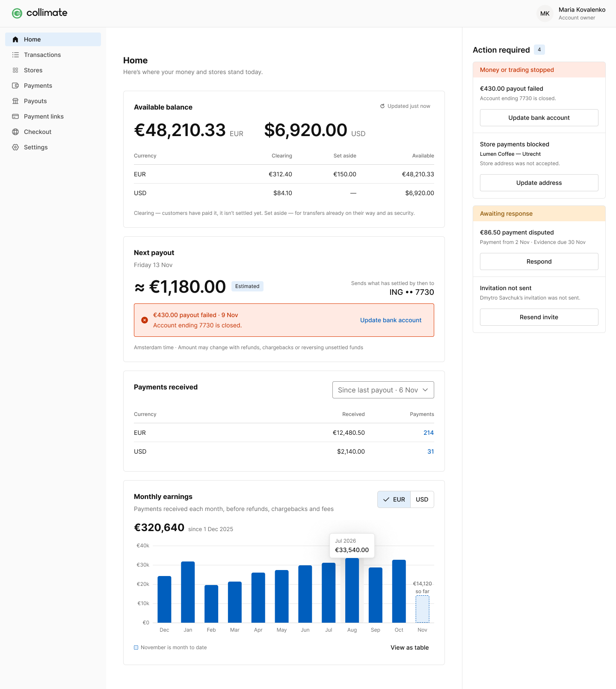Click the Payment links card icon
The height and width of the screenshot is (689, 616).
coord(15,116)
